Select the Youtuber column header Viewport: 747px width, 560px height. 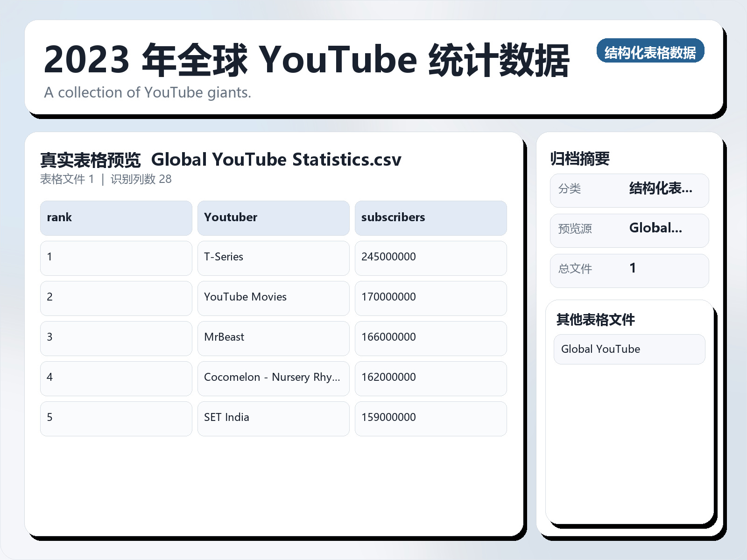[273, 217]
